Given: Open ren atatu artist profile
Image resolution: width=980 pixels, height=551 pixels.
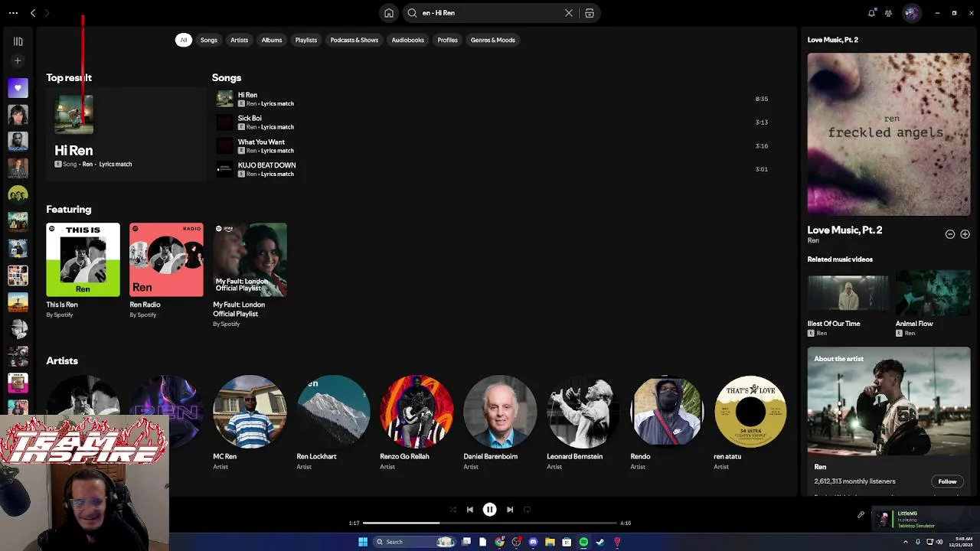Looking at the screenshot, I should (x=750, y=411).
